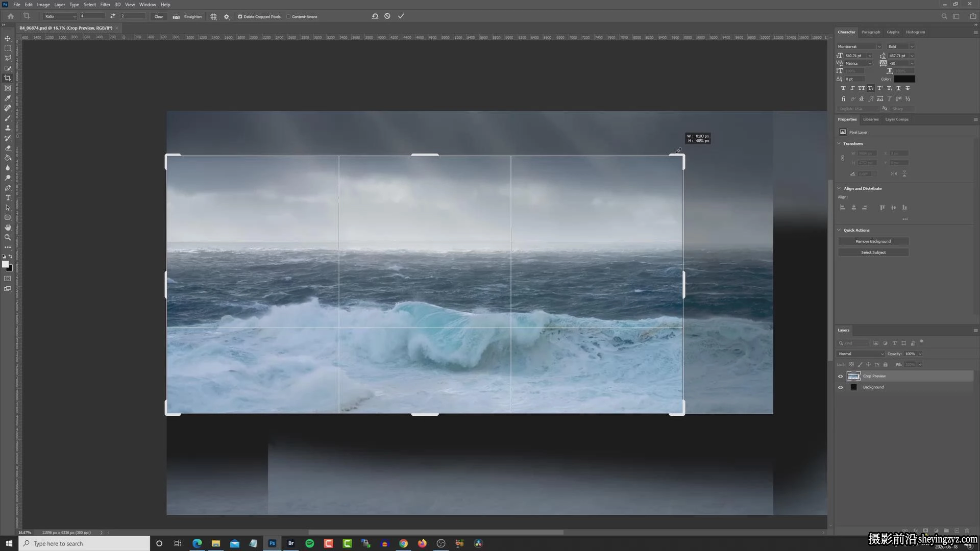Toggle layer filtering on or off

pos(921,341)
